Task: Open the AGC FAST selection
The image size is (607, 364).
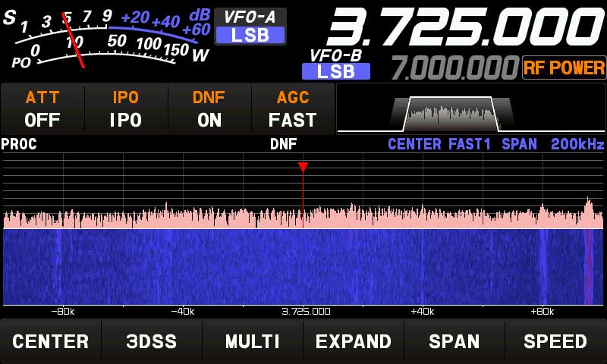Action: click(x=292, y=109)
